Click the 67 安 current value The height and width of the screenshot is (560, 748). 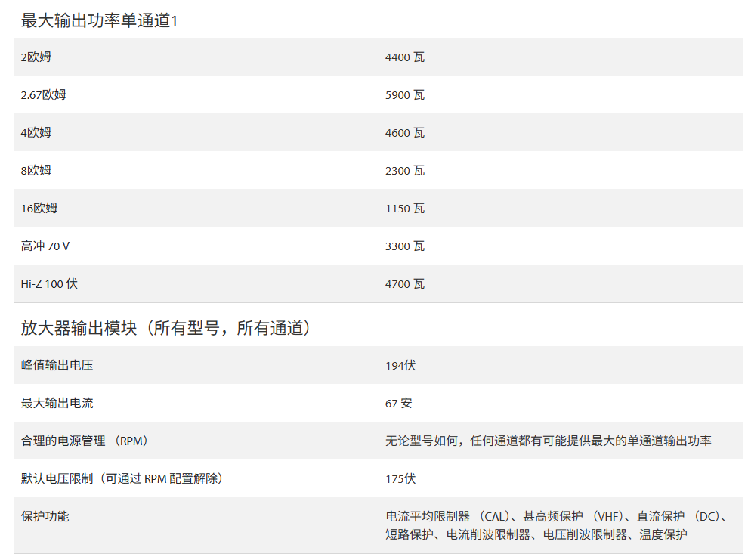[x=399, y=404]
